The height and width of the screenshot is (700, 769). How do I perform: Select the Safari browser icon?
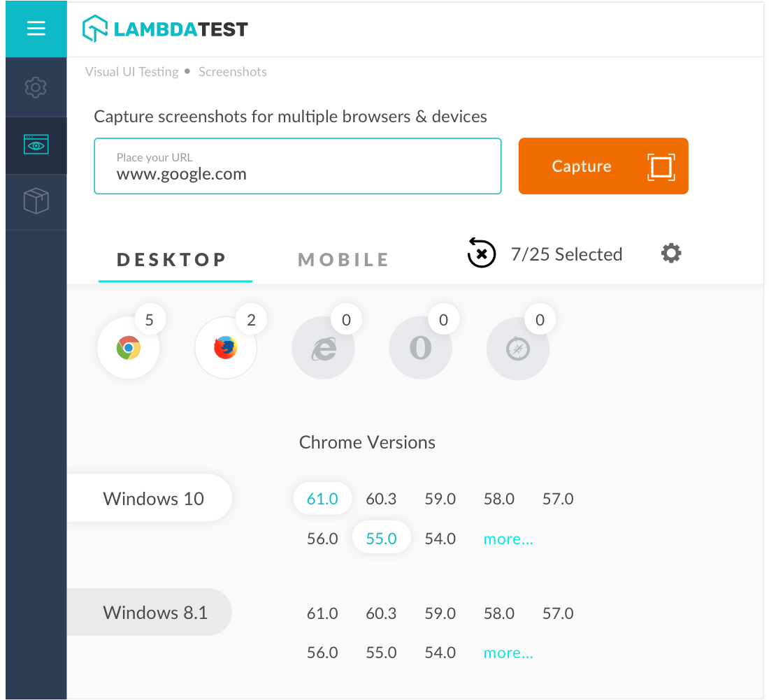tap(518, 348)
